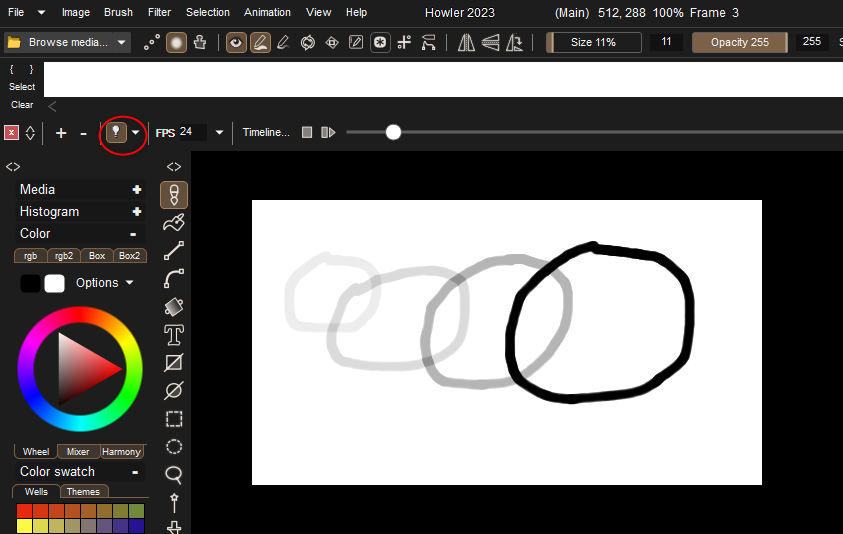Open the FPS dropdown arrow
The width and height of the screenshot is (843, 534).
(x=219, y=132)
